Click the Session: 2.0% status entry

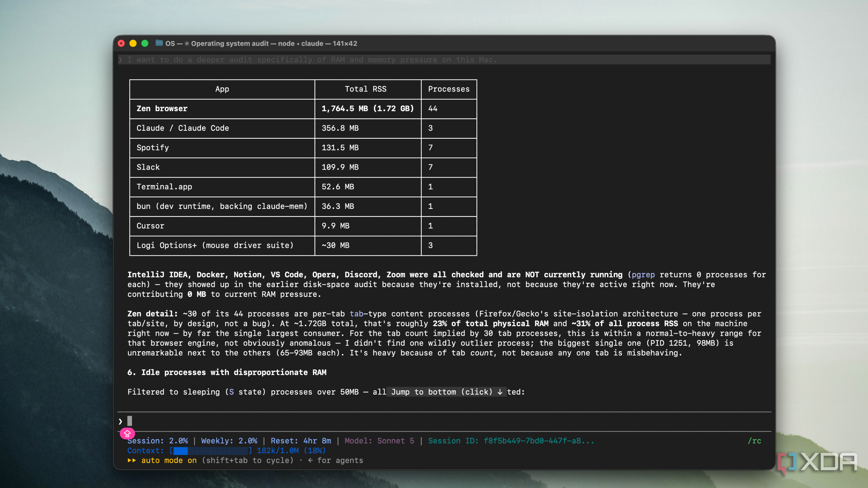(158, 441)
